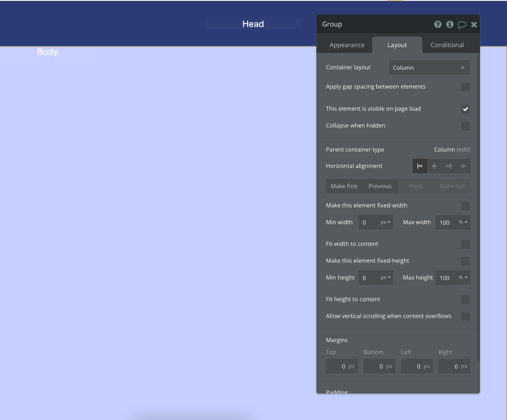Edit the Max height value field
507x420 pixels.
[446, 278]
